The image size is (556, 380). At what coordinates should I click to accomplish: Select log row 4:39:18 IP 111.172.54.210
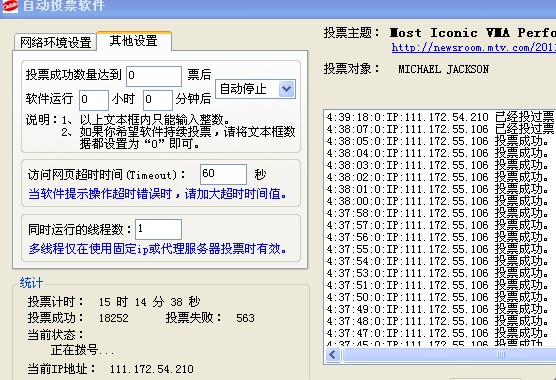[x=440, y=117]
